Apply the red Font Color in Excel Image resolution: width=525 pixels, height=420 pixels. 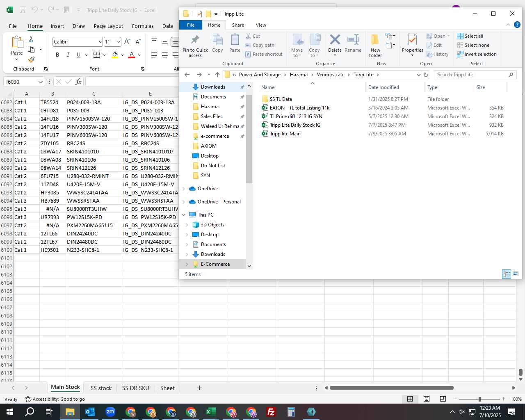[132, 55]
